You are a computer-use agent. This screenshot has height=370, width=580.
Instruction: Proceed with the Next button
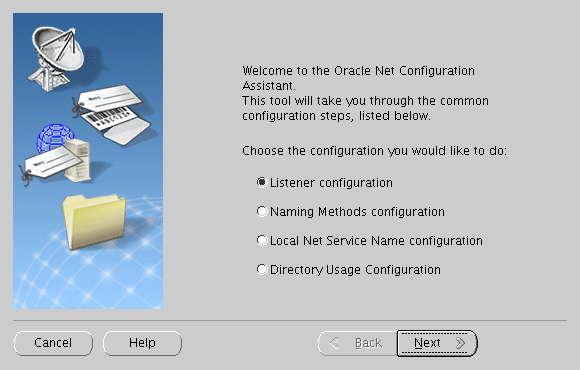click(437, 343)
